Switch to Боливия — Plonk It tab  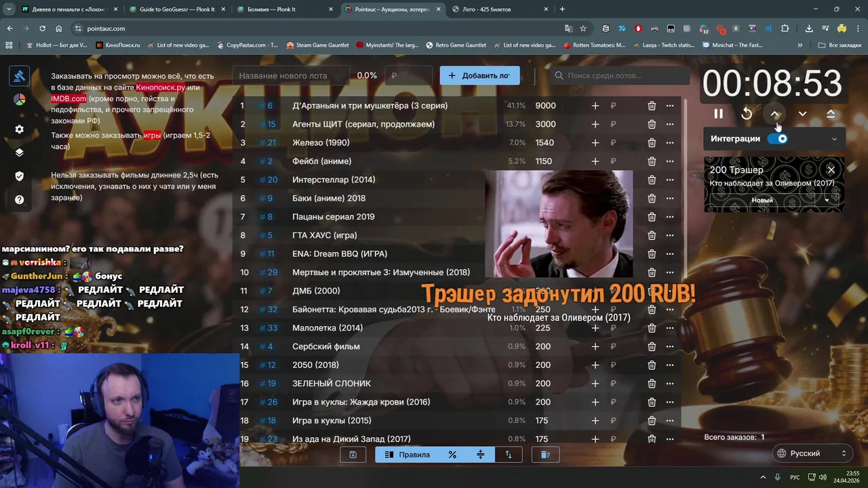coord(283,9)
